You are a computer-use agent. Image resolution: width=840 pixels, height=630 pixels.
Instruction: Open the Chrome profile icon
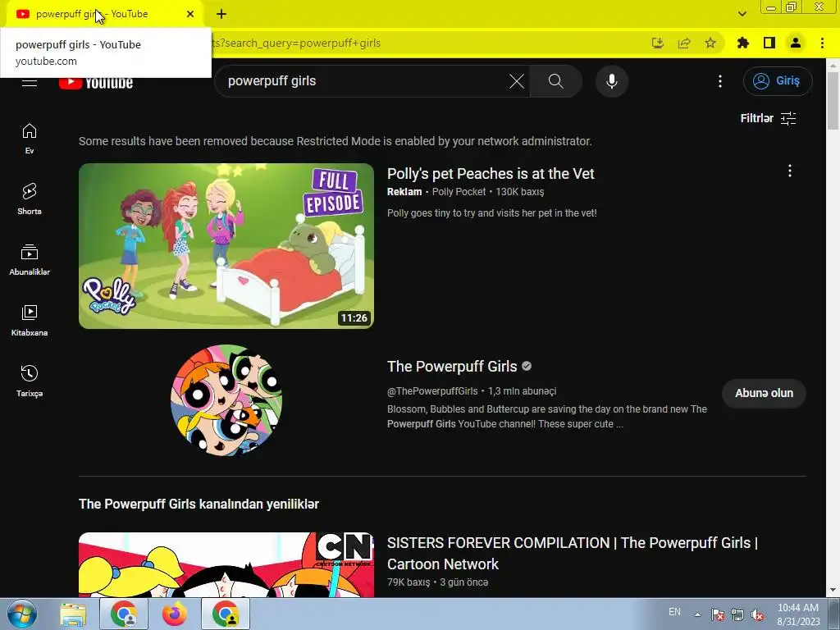[x=796, y=43]
